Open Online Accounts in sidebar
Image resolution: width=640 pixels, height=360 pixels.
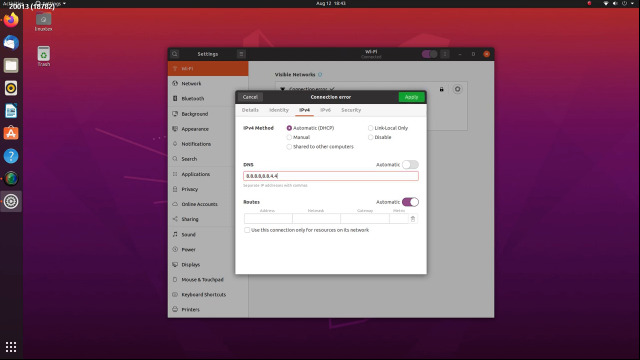208,204
